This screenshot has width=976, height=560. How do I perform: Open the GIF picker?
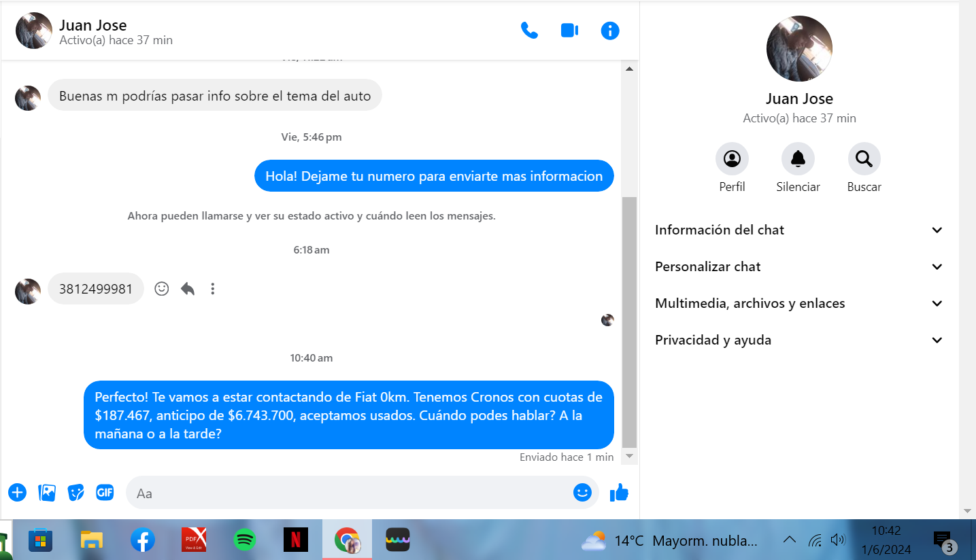(105, 493)
